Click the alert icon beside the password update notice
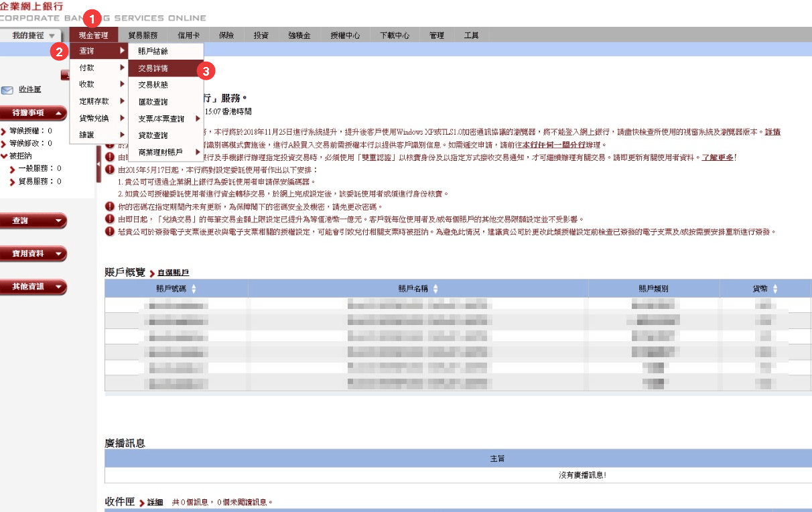Screen dimensions: 812x512 coord(110,206)
